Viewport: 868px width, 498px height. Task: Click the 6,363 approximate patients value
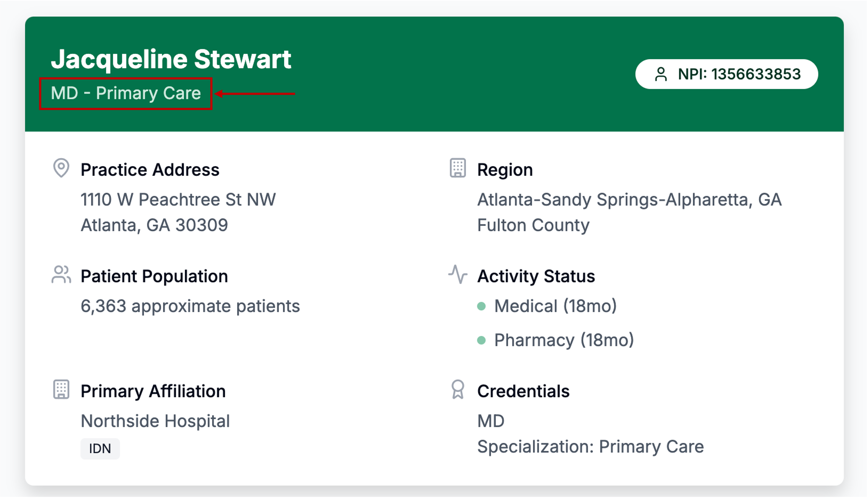pos(190,306)
